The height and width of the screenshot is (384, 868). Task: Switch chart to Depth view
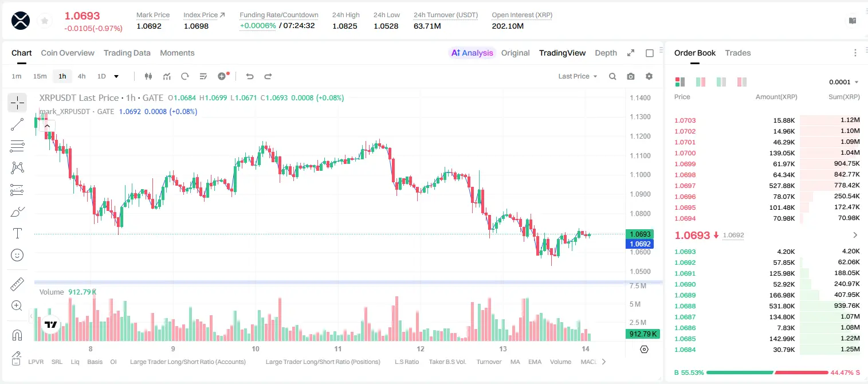[x=606, y=53]
